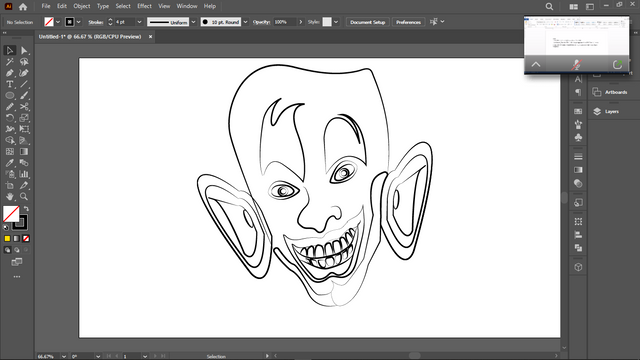Open the stroke color dropdown in control bar

coord(78,22)
